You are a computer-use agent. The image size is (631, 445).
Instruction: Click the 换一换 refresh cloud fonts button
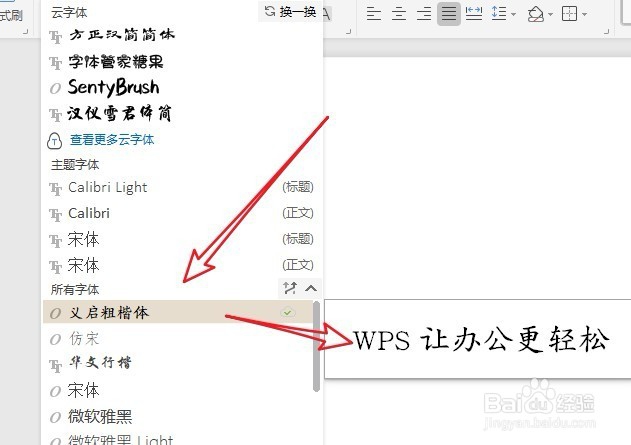point(290,11)
